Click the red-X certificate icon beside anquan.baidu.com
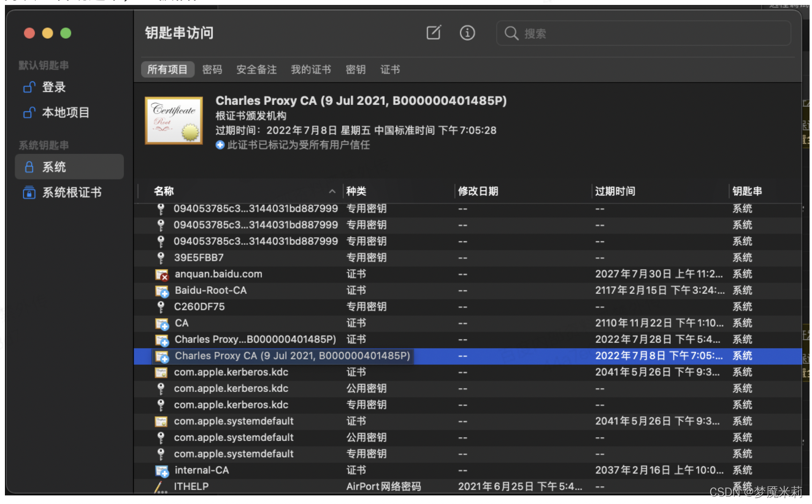Viewport: 812px width, 504px height. [162, 274]
